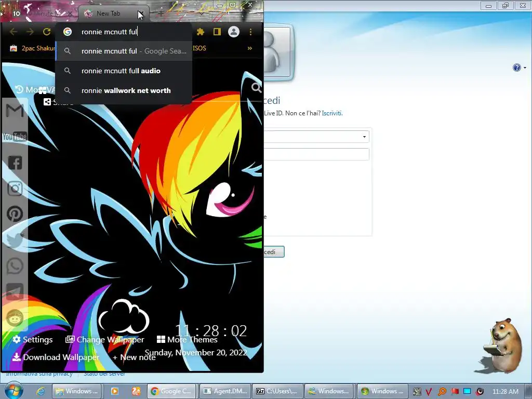Click Change Wallpaper
This screenshot has height=399, width=532.
click(104, 340)
